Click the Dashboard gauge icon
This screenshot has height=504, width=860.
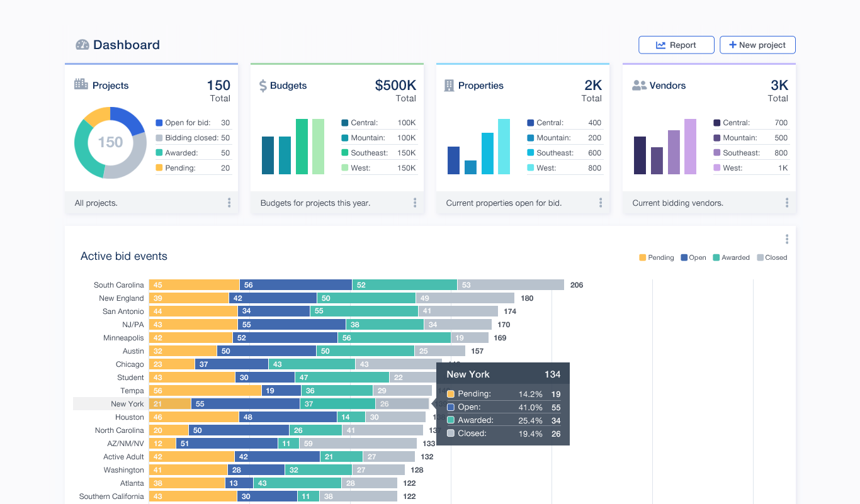pos(82,45)
